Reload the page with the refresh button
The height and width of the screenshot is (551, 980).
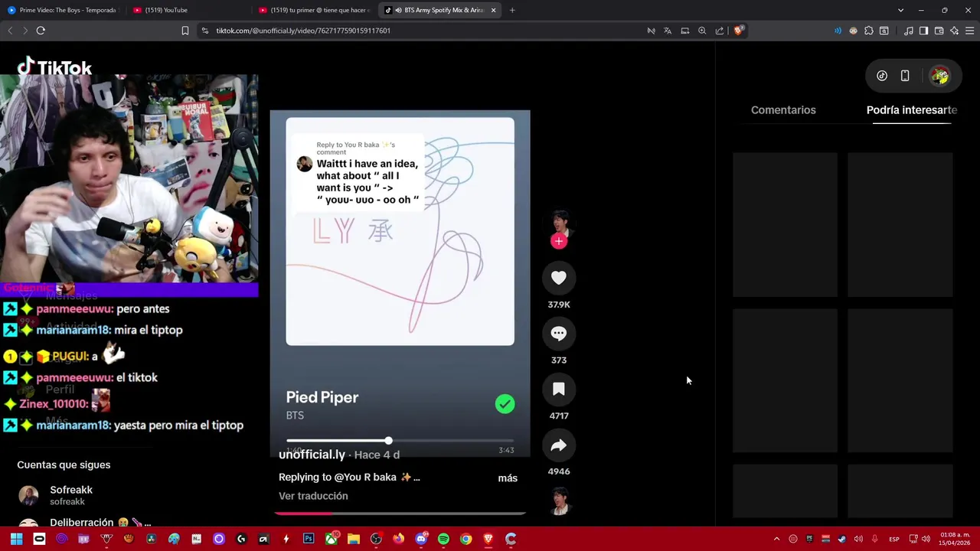pos(41,31)
